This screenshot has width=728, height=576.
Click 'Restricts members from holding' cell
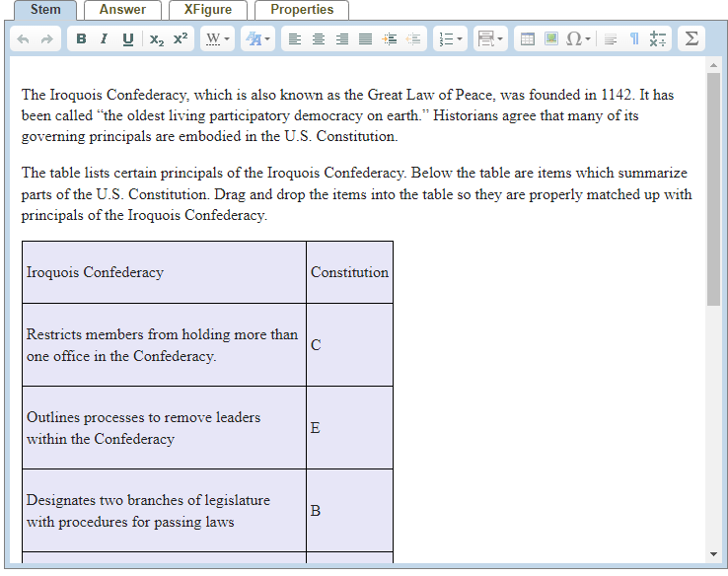[164, 345]
